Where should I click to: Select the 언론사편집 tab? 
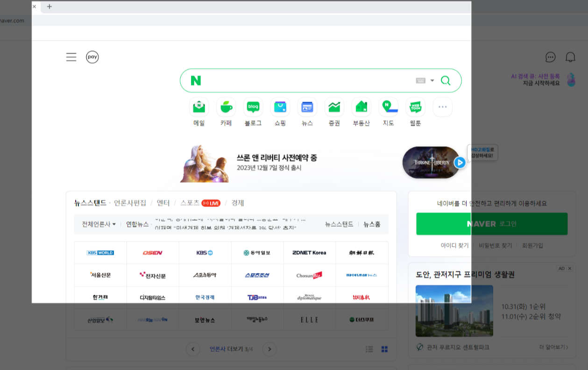130,203
